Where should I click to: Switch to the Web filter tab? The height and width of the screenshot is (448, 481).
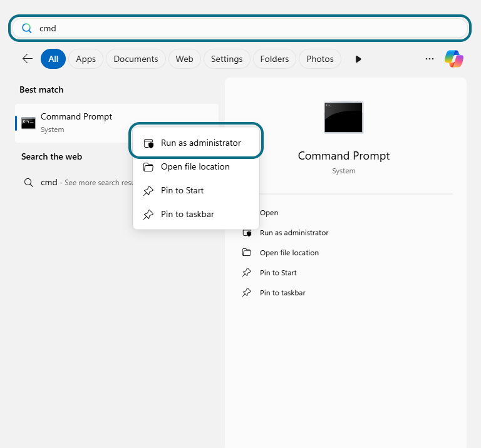(x=184, y=59)
